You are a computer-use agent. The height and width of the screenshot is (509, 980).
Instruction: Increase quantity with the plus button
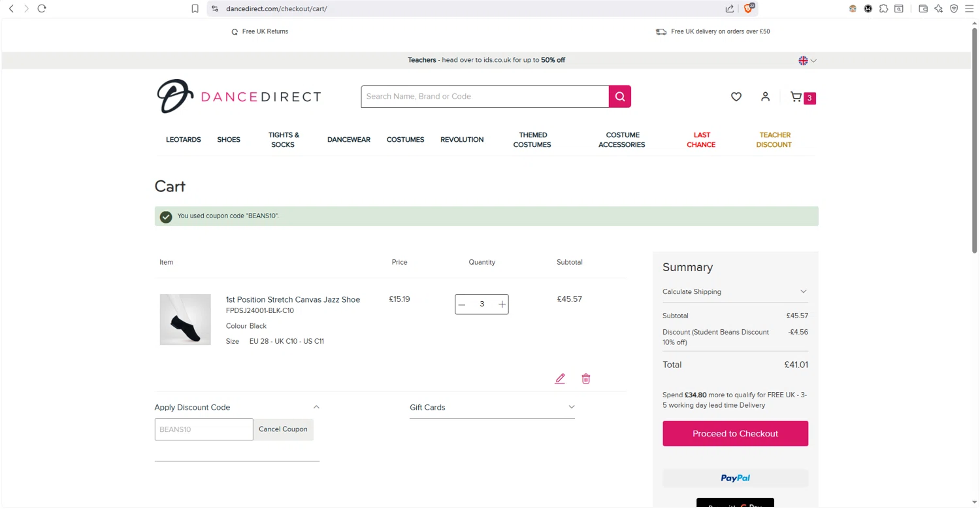pyautogui.click(x=502, y=304)
